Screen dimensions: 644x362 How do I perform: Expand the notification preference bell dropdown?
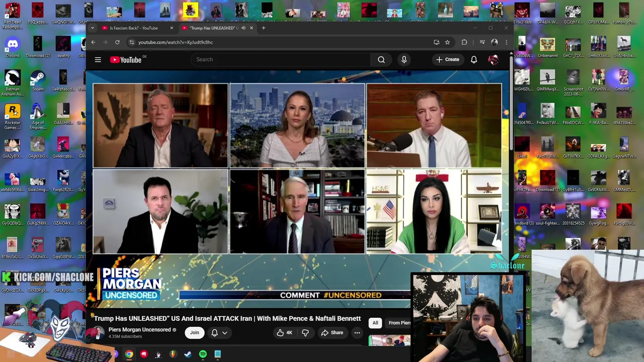point(219,333)
